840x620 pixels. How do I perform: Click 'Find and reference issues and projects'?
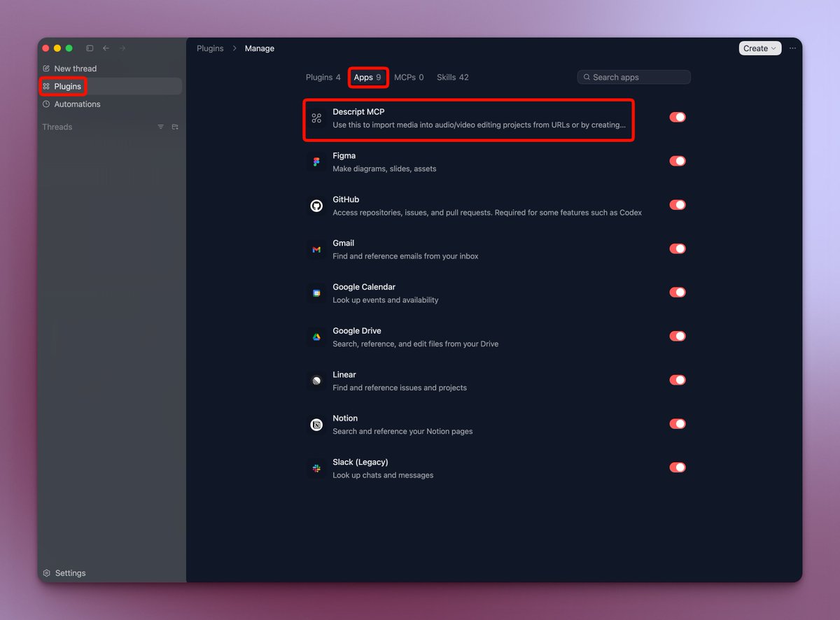pyautogui.click(x=400, y=388)
